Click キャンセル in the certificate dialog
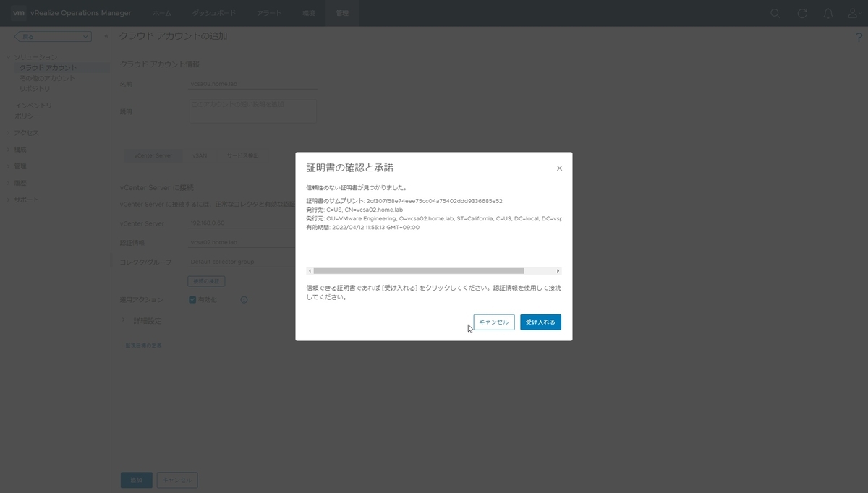The width and height of the screenshot is (868, 493). pos(494,322)
